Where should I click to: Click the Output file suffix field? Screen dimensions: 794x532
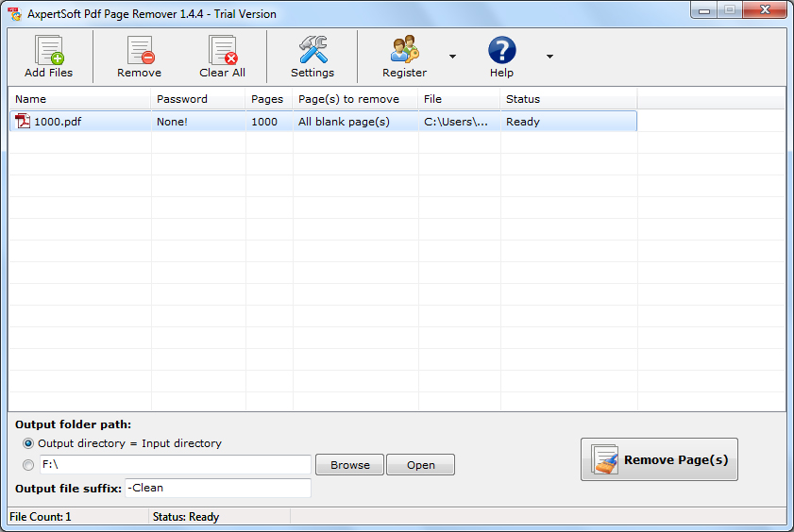(218, 488)
